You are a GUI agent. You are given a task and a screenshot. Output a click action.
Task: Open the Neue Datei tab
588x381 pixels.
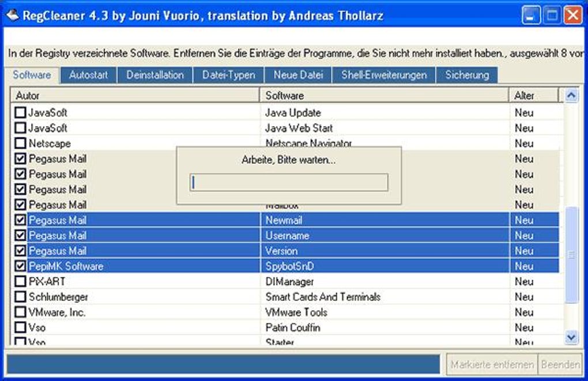pyautogui.click(x=298, y=75)
